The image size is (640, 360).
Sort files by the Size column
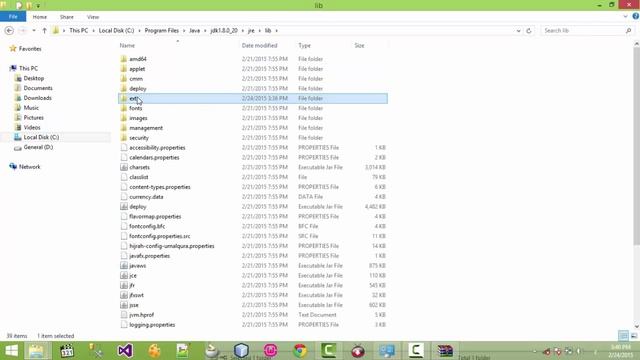[359, 46]
